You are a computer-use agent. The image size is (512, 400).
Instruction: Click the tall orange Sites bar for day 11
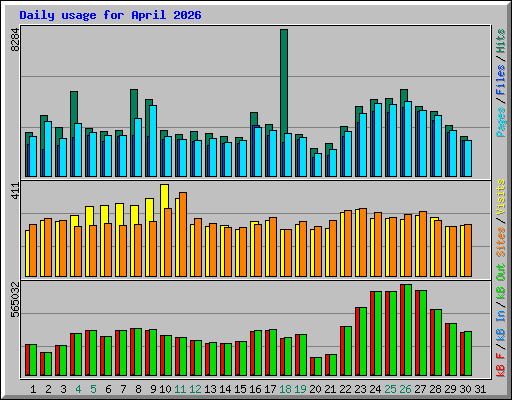coord(183,234)
